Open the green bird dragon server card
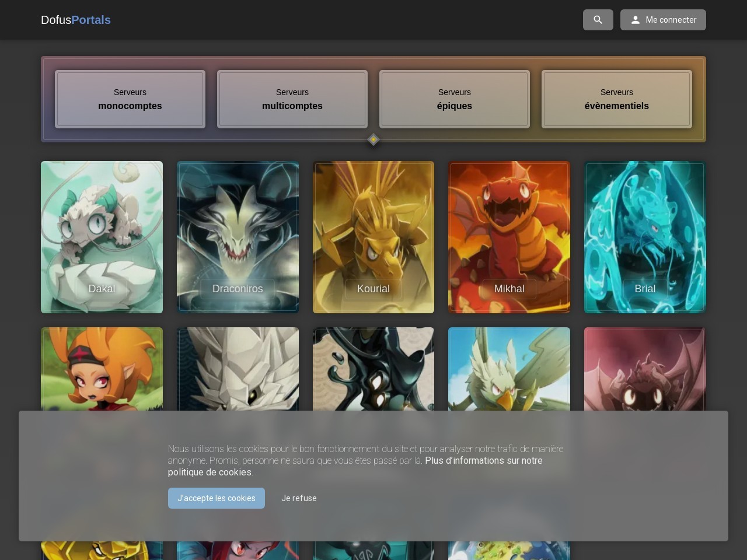The image size is (747, 560). point(509,369)
